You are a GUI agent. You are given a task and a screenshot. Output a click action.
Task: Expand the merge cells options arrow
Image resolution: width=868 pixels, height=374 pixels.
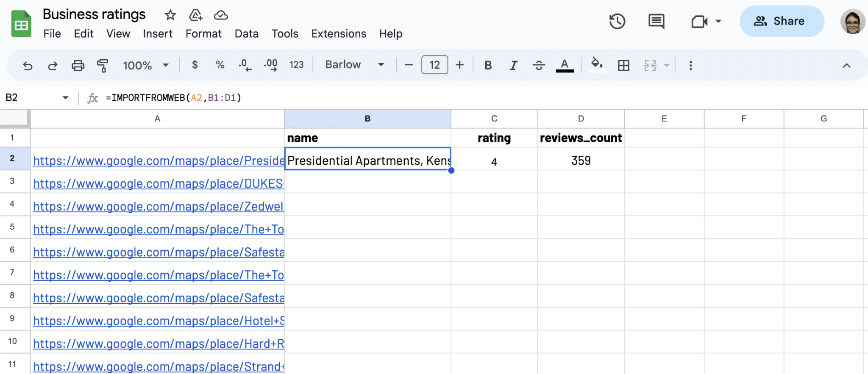pyautogui.click(x=667, y=65)
